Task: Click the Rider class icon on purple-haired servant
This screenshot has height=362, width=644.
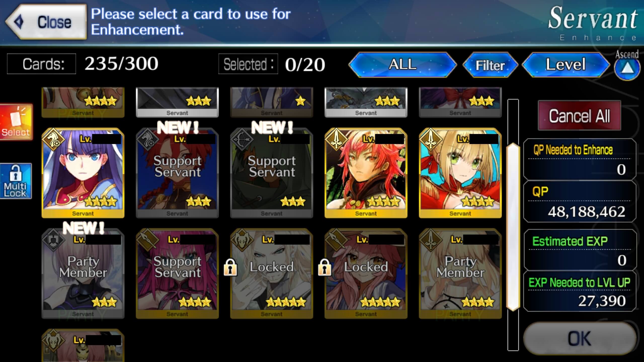Action: [53, 139]
